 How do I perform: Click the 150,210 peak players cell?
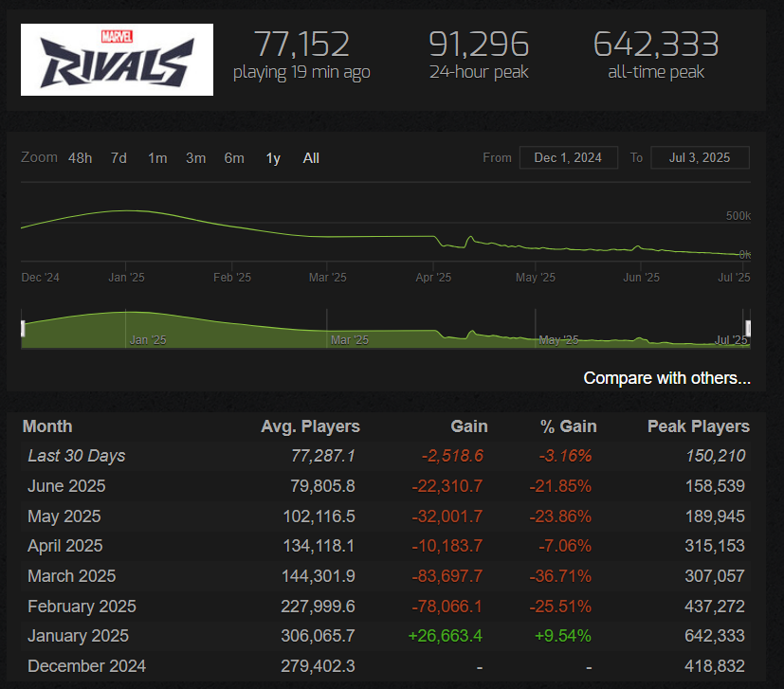click(x=715, y=456)
